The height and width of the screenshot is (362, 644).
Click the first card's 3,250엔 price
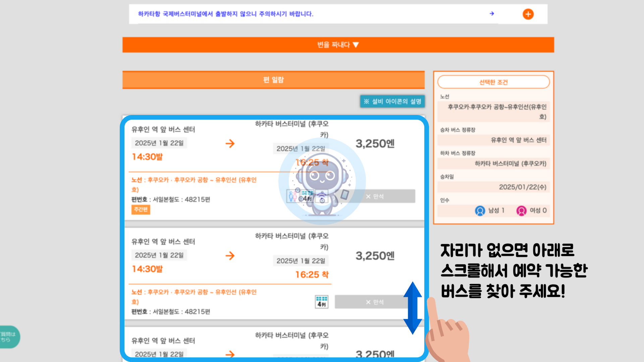tap(375, 144)
